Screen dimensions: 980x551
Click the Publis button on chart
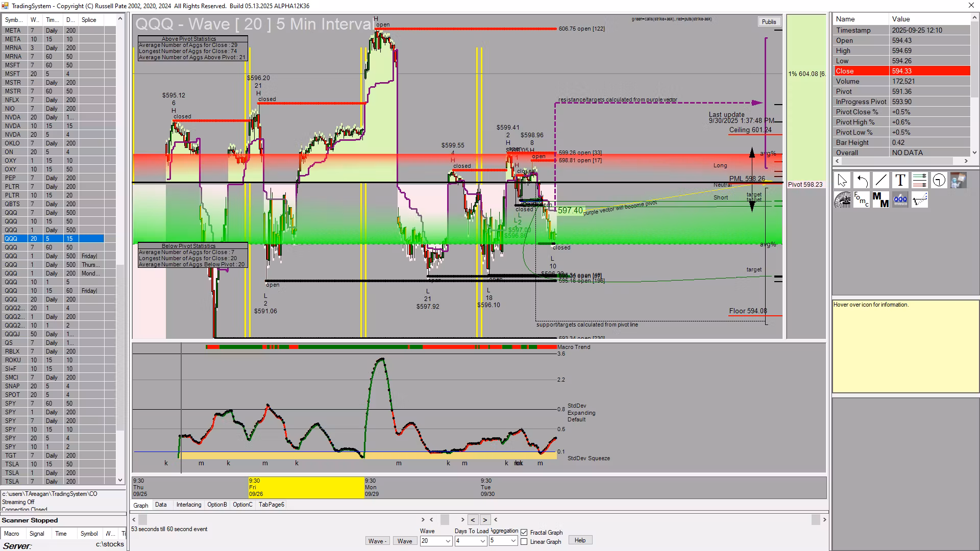(769, 22)
